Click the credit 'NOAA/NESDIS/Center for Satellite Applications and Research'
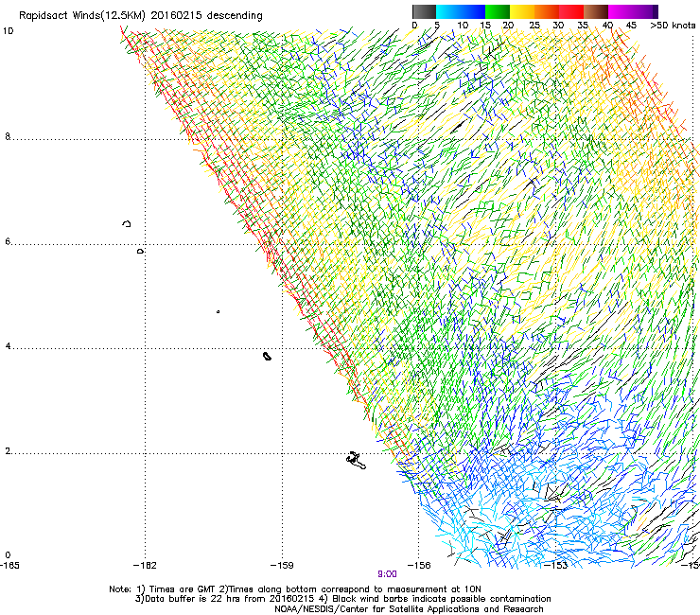 [x=409, y=609]
